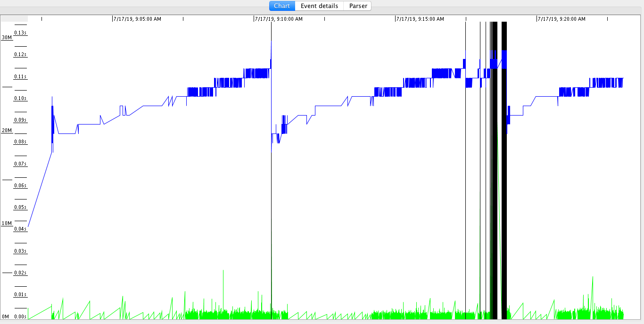Click the 9:20:00 AM timestamp label
The image size is (644, 324).
561,19
